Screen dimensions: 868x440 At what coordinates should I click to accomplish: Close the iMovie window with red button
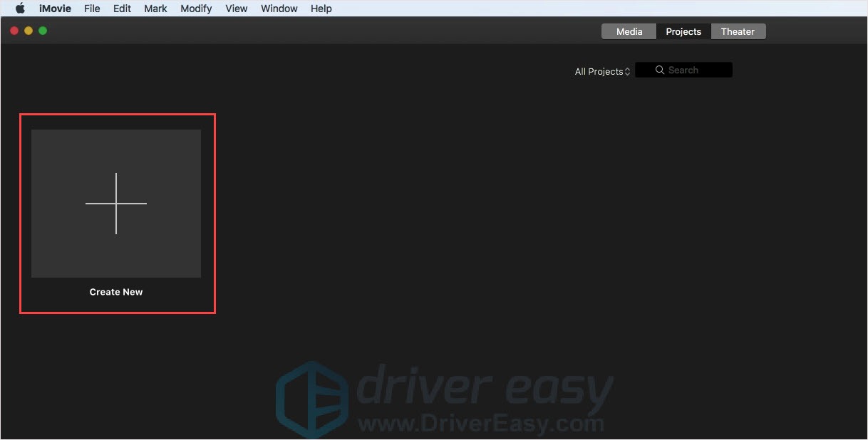click(14, 31)
